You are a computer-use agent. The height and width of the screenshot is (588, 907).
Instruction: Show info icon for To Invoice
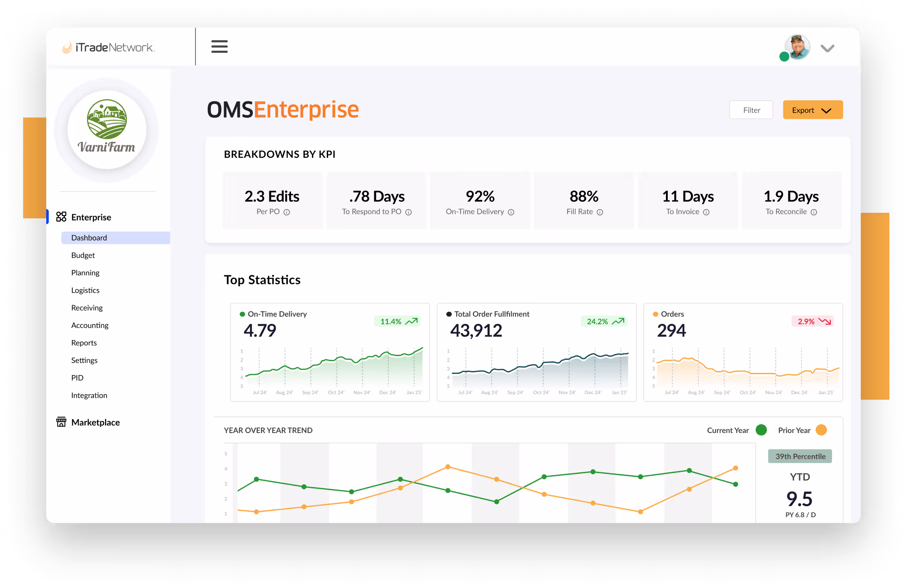tap(706, 212)
